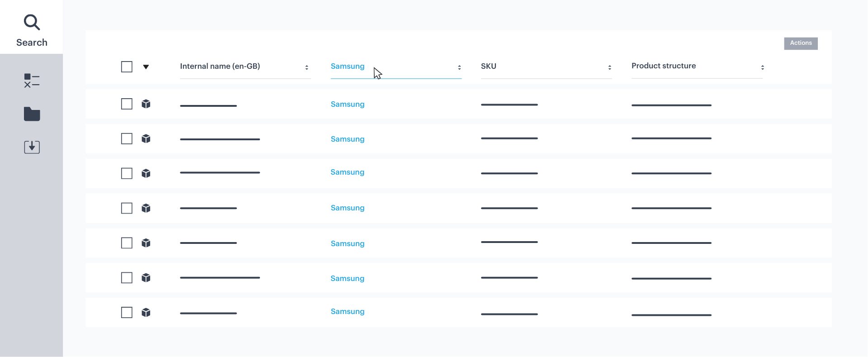Click the SKU column header
The height and width of the screenshot is (357, 868).
click(489, 66)
